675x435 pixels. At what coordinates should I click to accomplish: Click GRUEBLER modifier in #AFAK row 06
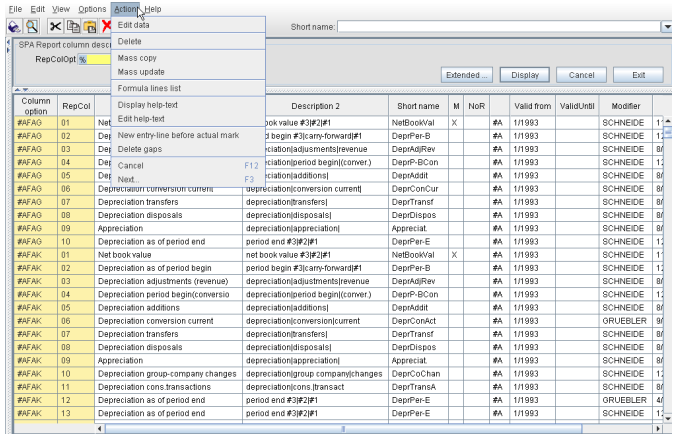point(626,321)
